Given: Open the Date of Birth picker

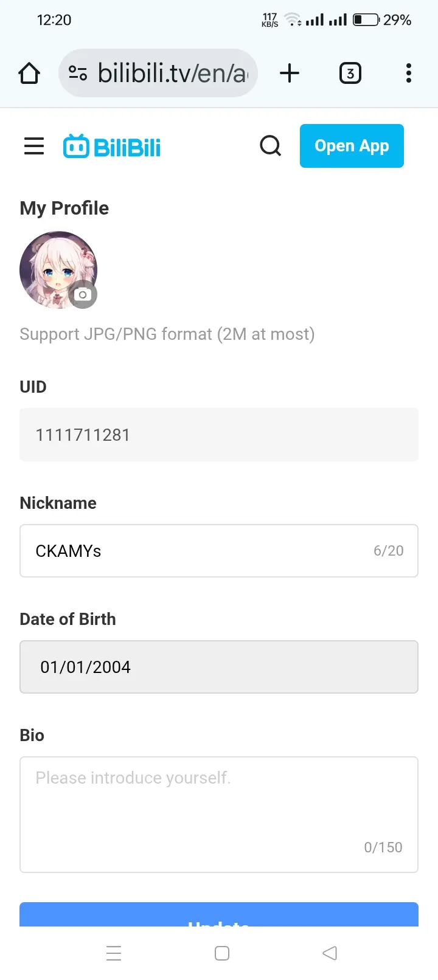Looking at the screenshot, I should coord(219,667).
